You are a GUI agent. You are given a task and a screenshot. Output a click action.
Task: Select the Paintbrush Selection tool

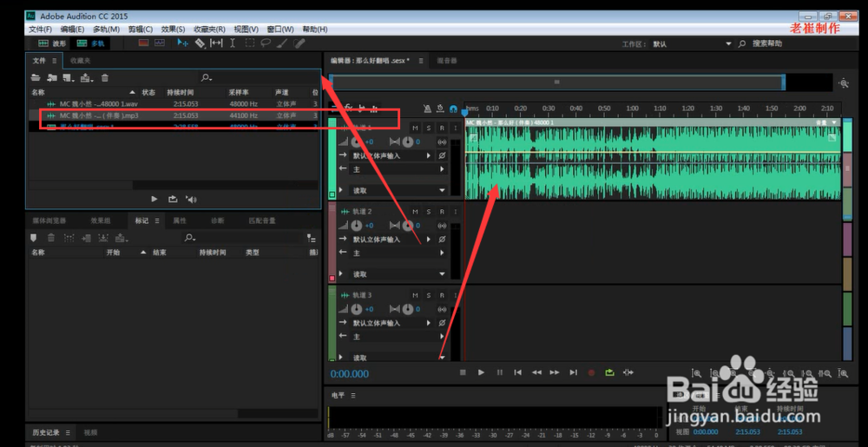282,43
